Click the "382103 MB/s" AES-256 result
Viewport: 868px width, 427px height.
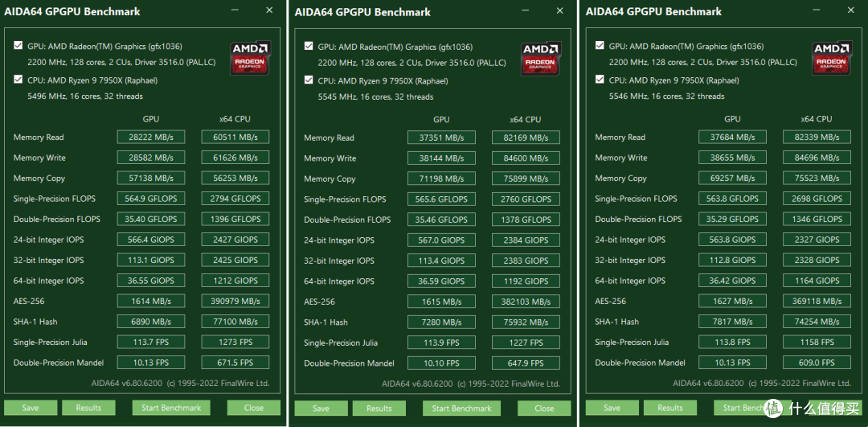(526, 302)
